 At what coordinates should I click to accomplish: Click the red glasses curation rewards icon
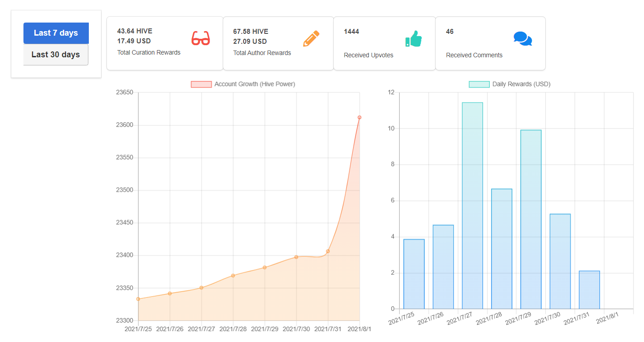(201, 38)
